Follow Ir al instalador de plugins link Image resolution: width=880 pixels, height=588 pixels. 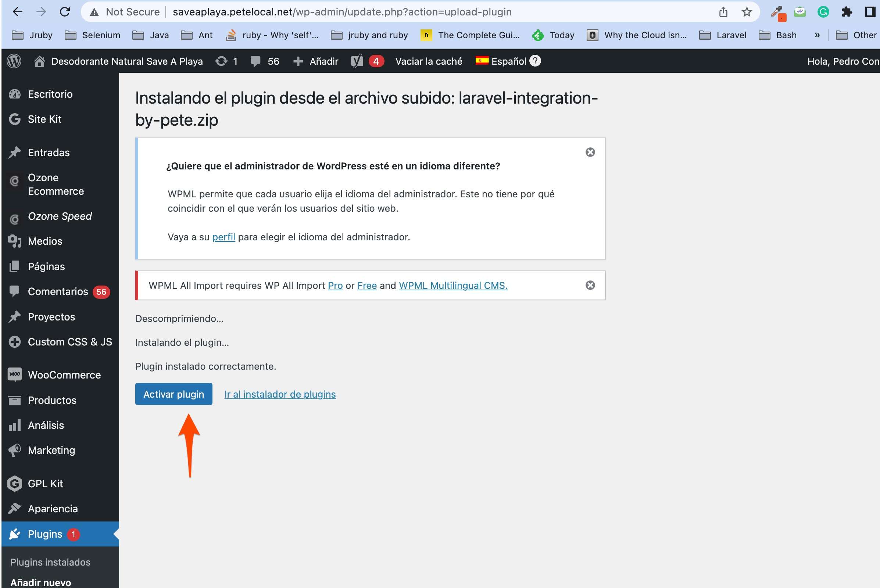tap(280, 394)
